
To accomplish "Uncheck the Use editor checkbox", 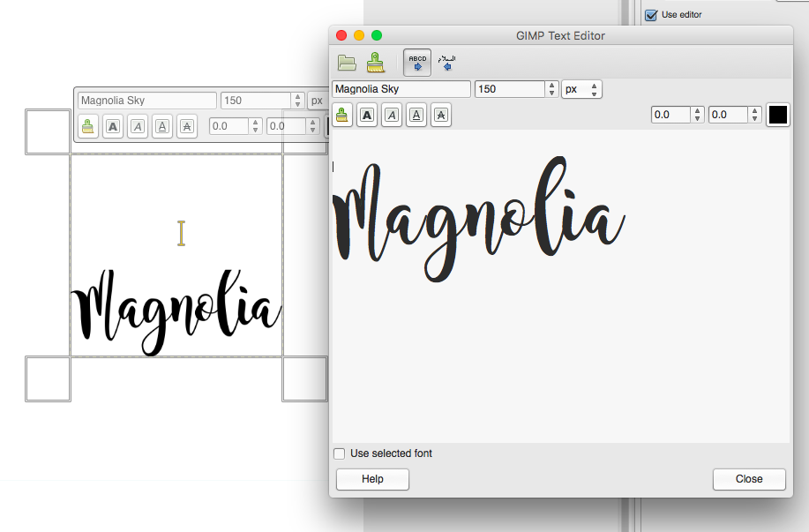I will (651, 15).
